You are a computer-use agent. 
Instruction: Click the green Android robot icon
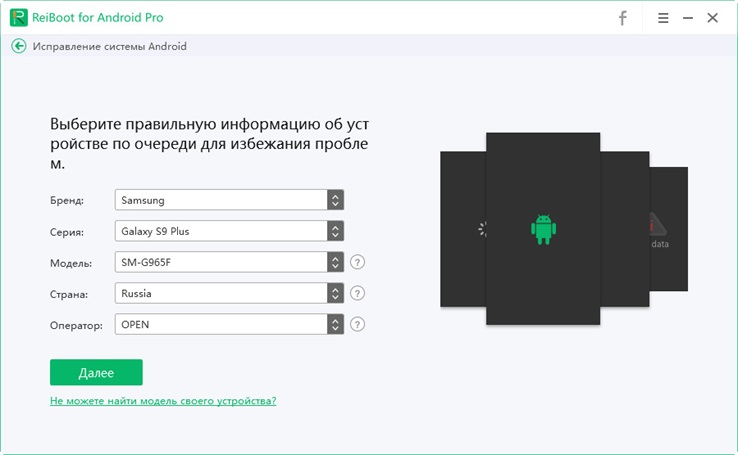[x=543, y=230]
